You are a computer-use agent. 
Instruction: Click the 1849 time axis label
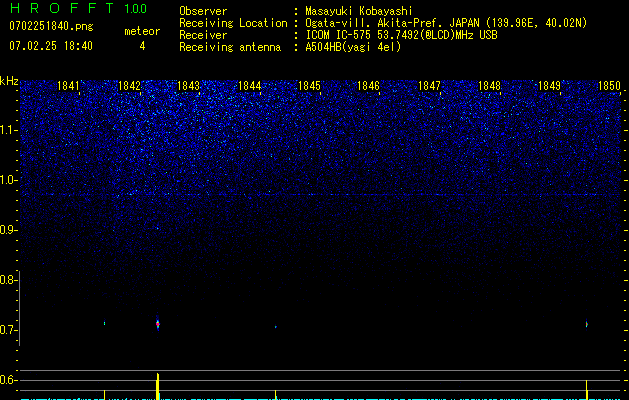[x=549, y=86]
